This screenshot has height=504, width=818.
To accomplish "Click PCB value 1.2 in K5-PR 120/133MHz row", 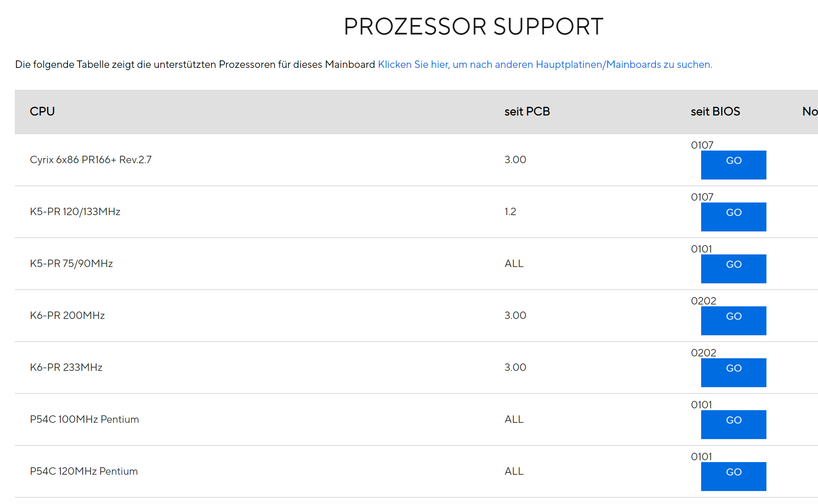I will pos(510,211).
